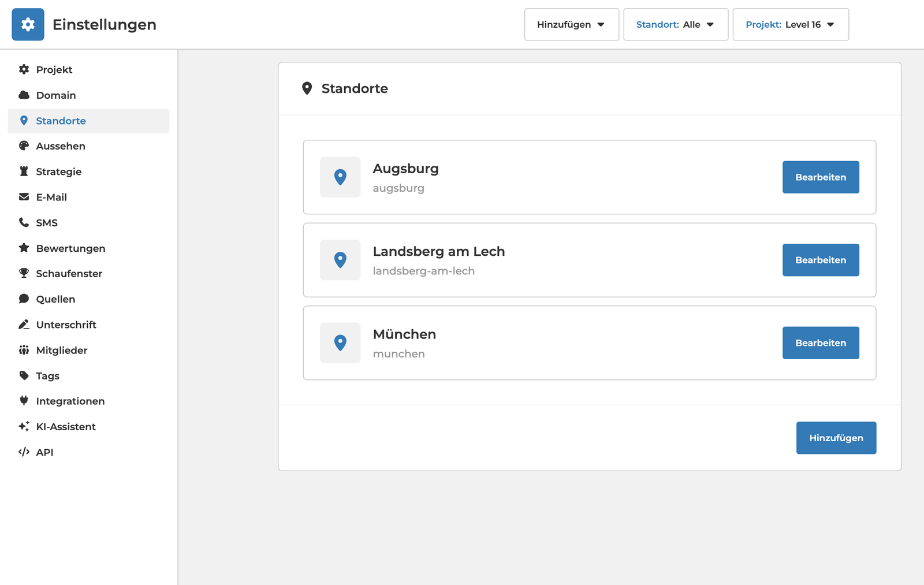The height and width of the screenshot is (585, 924).
Task: Click the plug icon next to Integrationen
Action: coord(24,401)
